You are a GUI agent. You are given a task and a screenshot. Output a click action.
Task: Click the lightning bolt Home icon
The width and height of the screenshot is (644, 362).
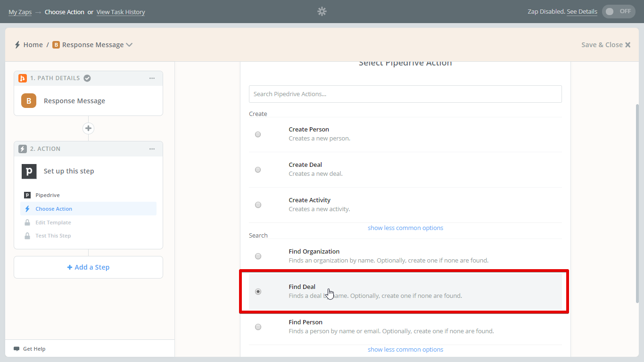[17, 45]
